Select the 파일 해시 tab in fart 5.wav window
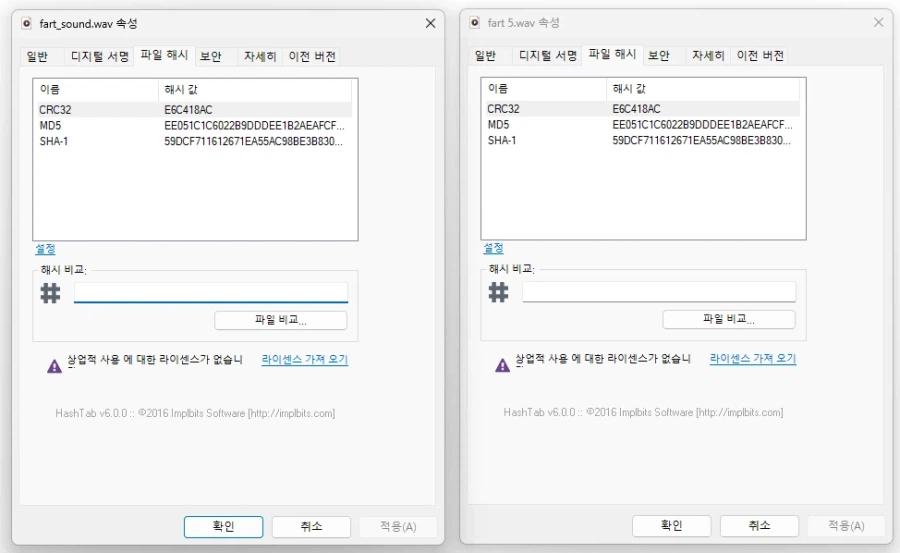This screenshot has height=553, width=900. (x=612, y=54)
